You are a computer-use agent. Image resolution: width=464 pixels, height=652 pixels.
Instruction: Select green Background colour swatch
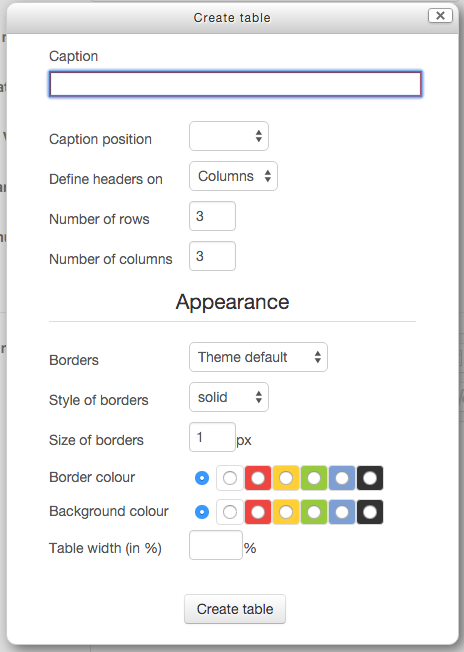point(314,512)
